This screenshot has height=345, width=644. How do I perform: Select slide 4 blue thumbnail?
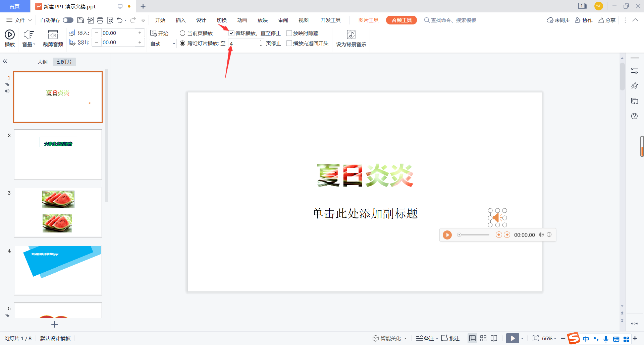pyautogui.click(x=58, y=270)
